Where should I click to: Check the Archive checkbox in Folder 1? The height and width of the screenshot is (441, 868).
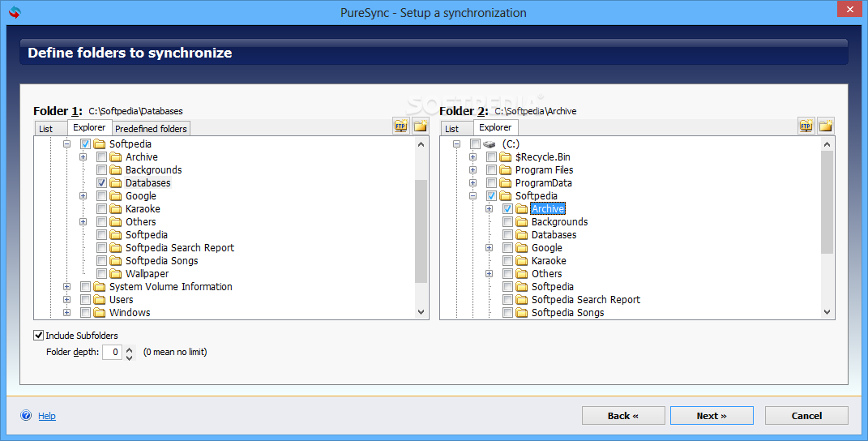[x=102, y=156]
